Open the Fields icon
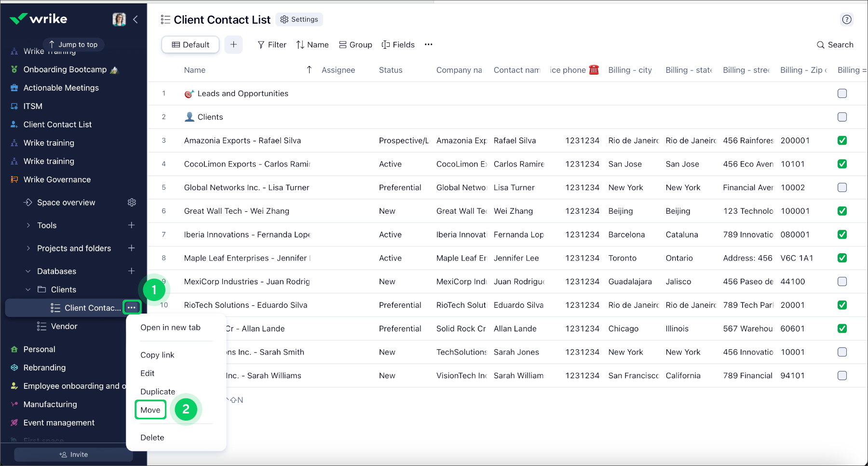Image resolution: width=868 pixels, height=466 pixels. pos(386,44)
